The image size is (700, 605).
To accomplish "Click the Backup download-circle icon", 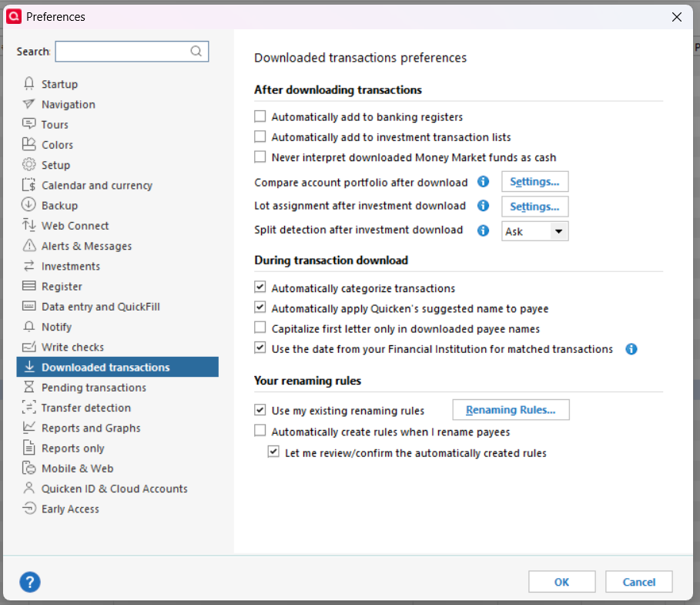I will point(28,205).
